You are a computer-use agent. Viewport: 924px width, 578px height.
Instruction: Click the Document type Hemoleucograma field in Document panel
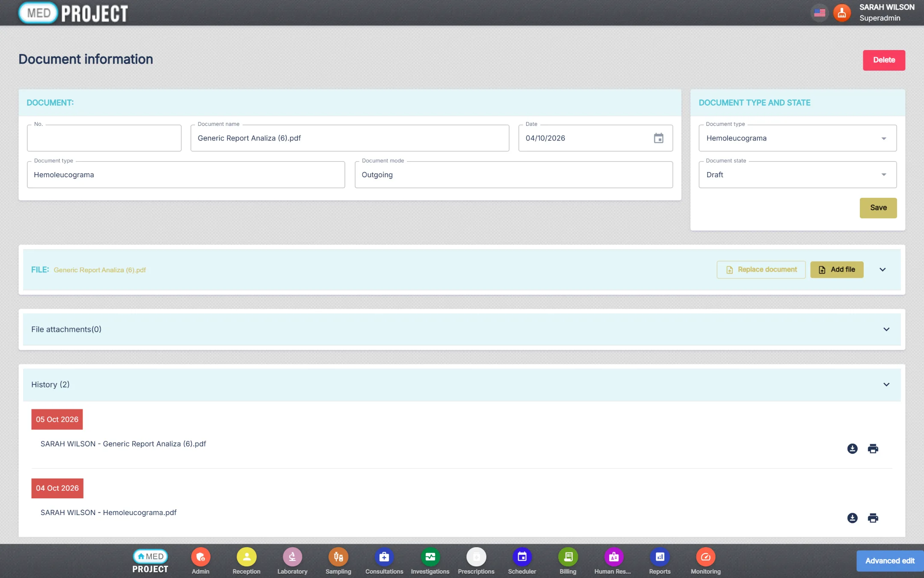186,175
